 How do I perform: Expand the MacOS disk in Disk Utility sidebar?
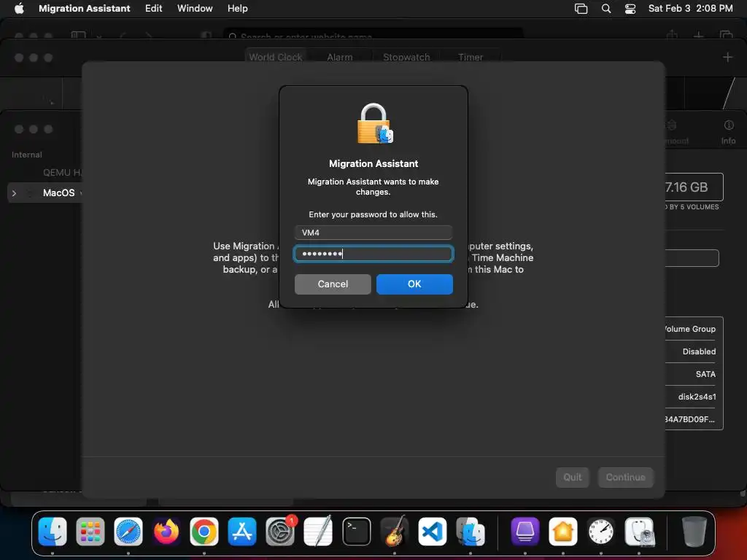click(x=15, y=193)
